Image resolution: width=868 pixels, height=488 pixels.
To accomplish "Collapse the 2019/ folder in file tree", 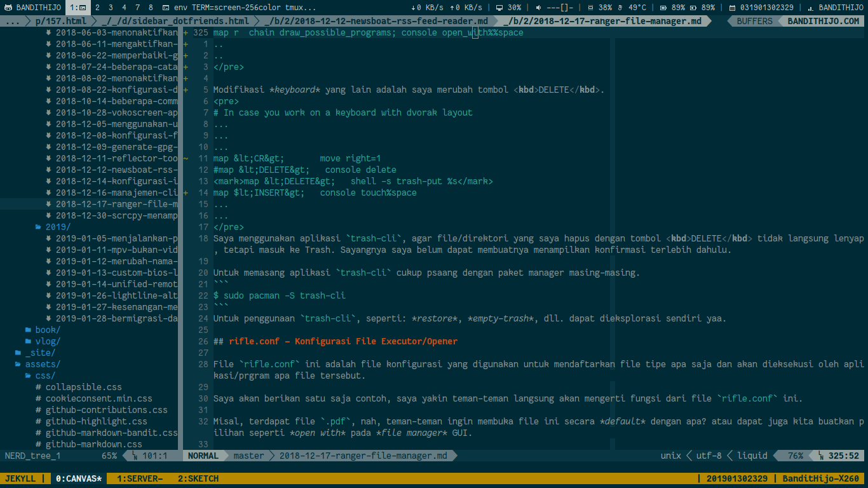I will pyautogui.click(x=53, y=227).
